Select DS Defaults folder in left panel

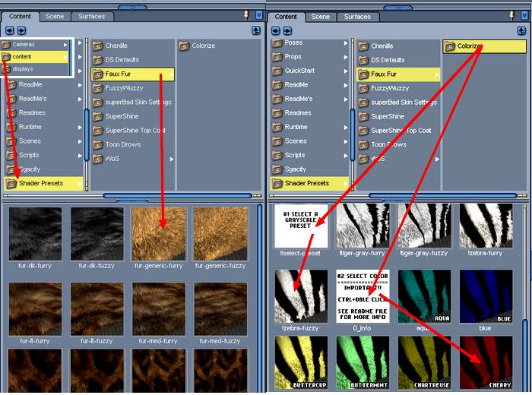(133, 60)
